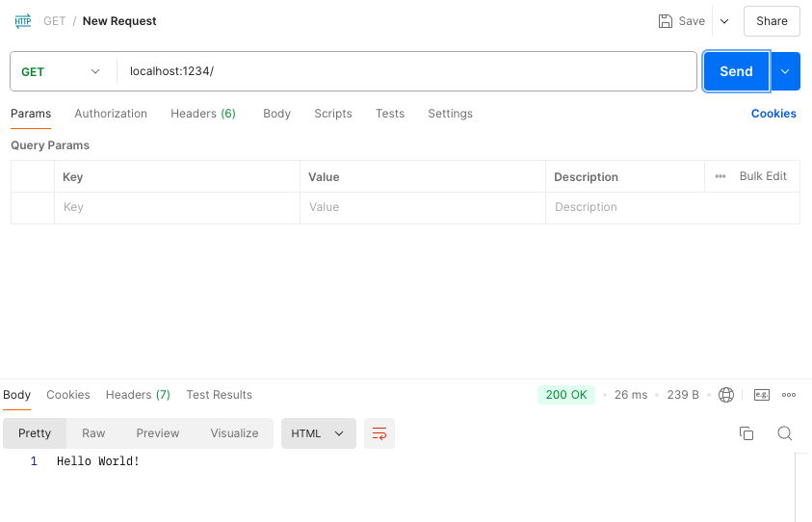This screenshot has height=522, width=812.
Task: Open the Save options chevron
Action: click(724, 21)
